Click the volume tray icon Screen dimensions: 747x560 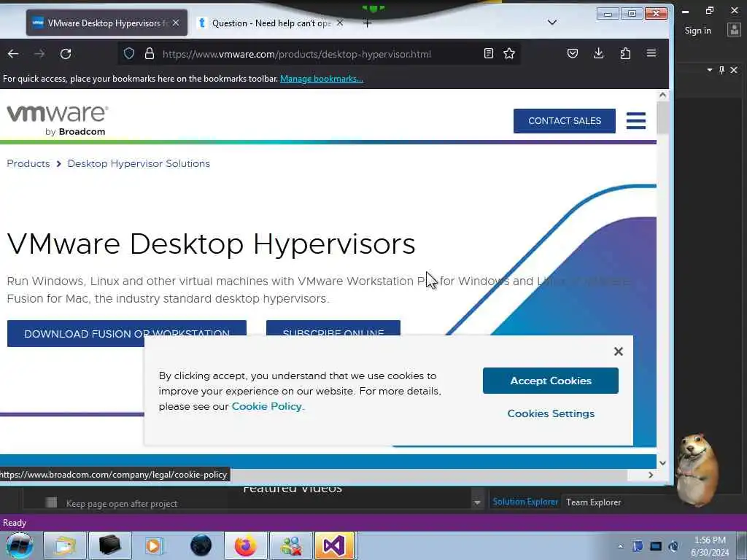(x=673, y=546)
